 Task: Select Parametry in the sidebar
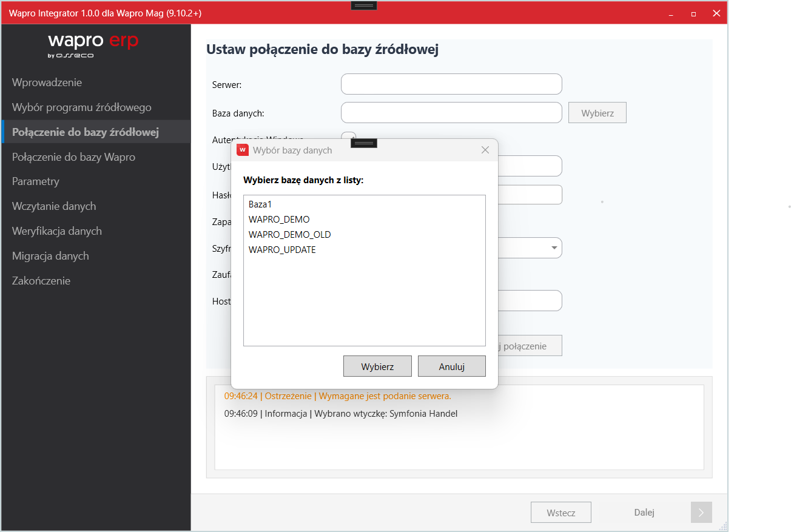[36, 181]
